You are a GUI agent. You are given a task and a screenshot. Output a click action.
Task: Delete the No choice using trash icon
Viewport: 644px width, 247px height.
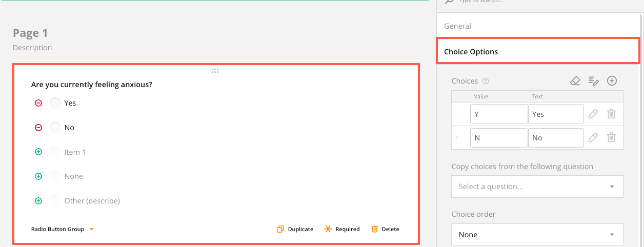[x=611, y=137]
